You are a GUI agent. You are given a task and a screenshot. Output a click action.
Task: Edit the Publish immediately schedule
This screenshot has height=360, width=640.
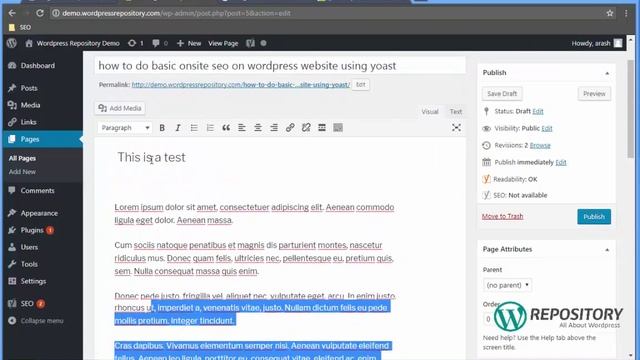tap(561, 162)
